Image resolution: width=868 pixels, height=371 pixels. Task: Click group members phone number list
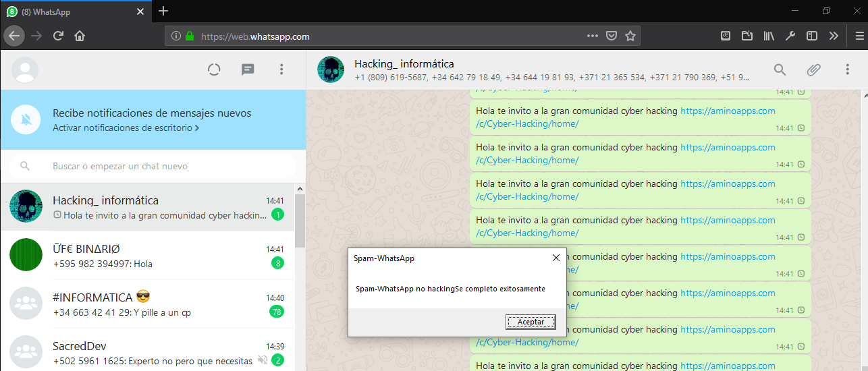tap(551, 78)
